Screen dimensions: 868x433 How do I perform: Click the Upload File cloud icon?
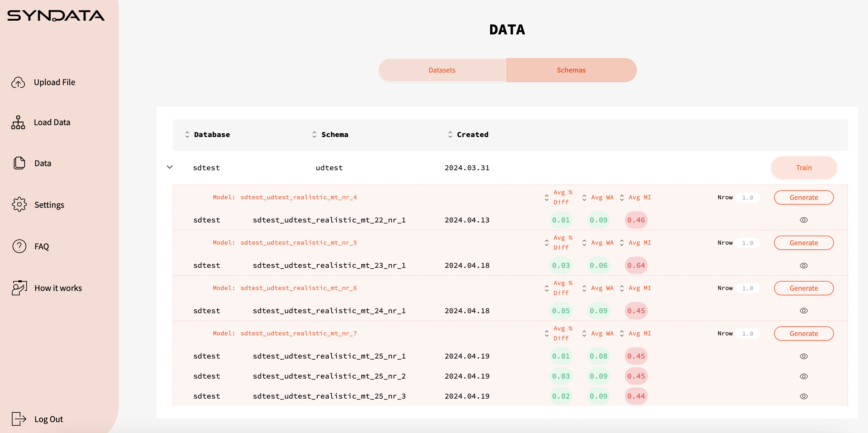tap(18, 82)
